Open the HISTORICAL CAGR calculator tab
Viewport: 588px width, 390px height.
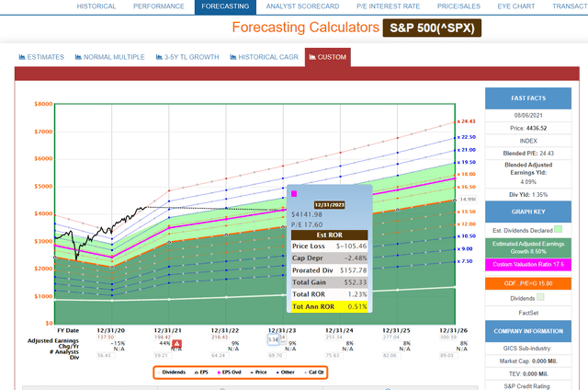[264, 57]
